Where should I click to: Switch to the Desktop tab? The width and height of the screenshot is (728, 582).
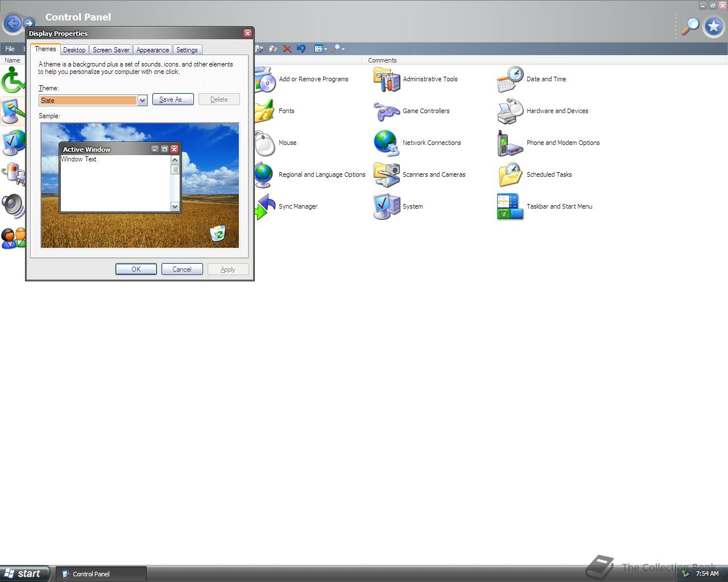point(75,50)
